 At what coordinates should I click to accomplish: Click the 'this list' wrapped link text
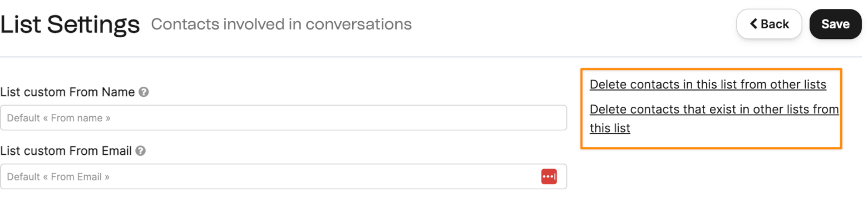[610, 128]
